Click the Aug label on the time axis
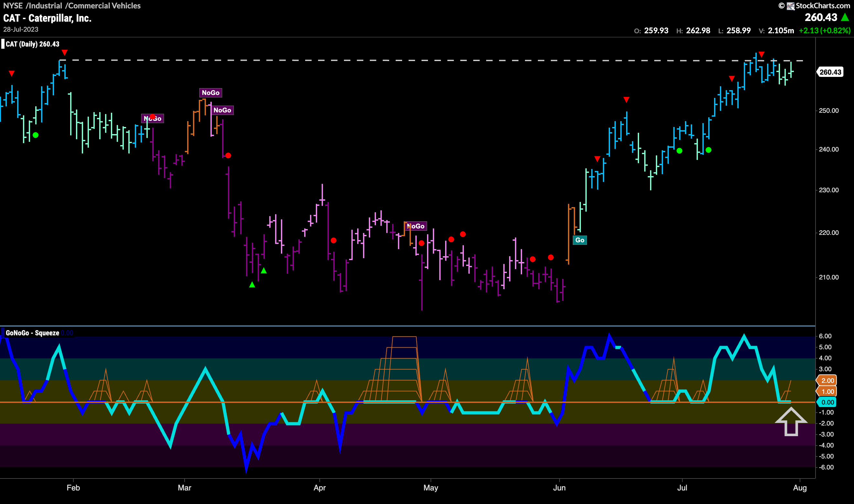The height and width of the screenshot is (504, 854). (800, 488)
